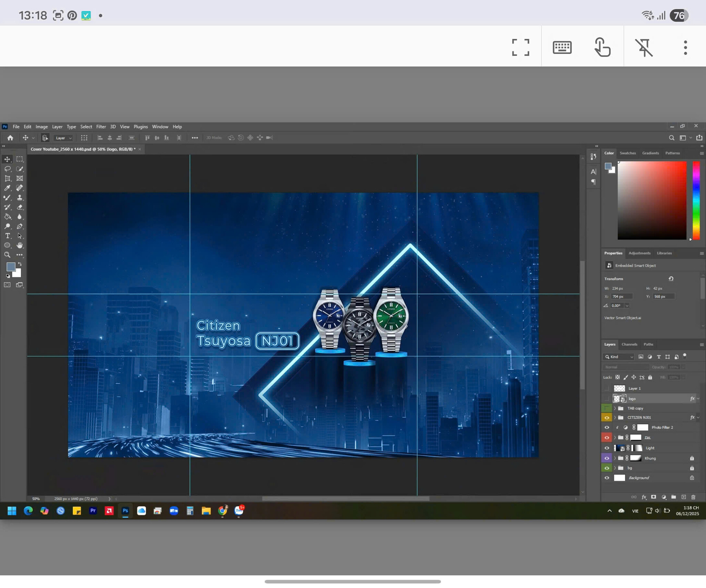Pick the Eyedropper tool
Image resolution: width=706 pixels, height=588 pixels.
[7, 188]
